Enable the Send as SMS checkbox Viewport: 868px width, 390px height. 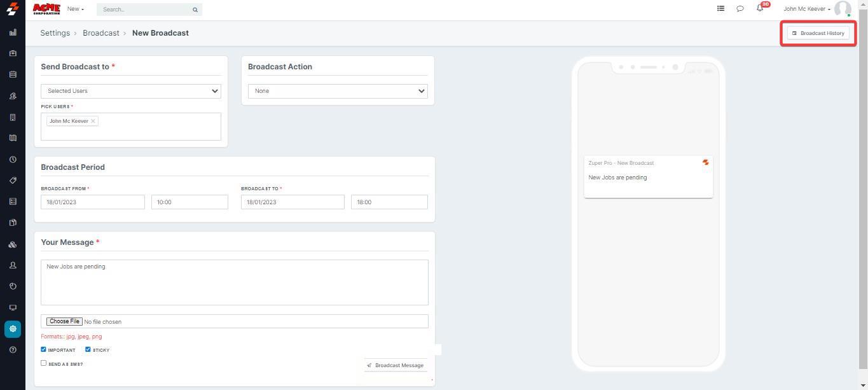coord(44,363)
